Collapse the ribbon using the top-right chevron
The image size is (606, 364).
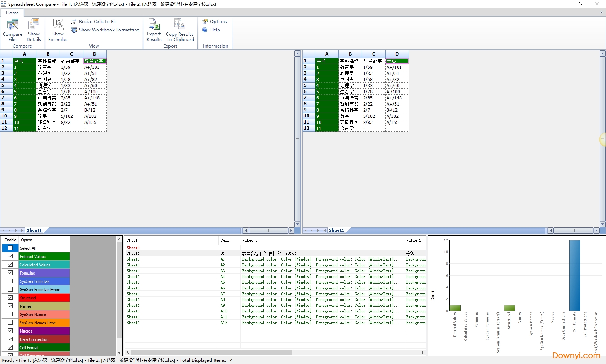click(x=601, y=12)
